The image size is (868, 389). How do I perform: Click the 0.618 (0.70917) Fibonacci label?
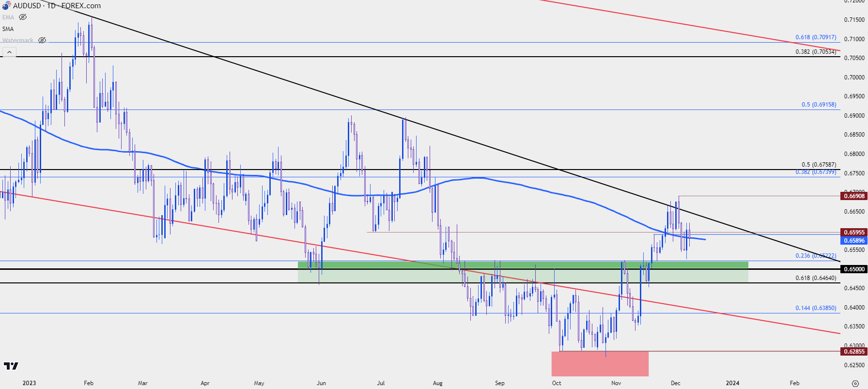[816, 37]
